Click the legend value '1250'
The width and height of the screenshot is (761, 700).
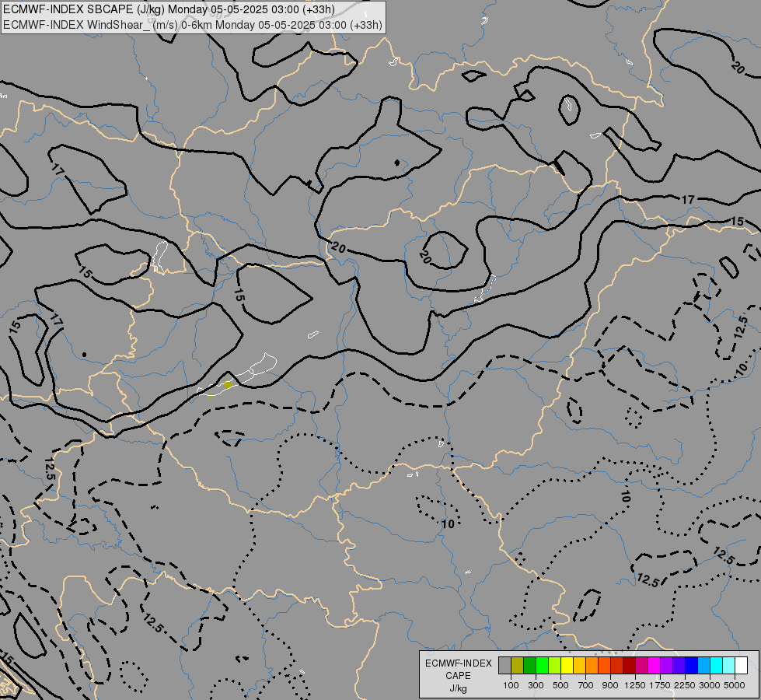pos(635,685)
